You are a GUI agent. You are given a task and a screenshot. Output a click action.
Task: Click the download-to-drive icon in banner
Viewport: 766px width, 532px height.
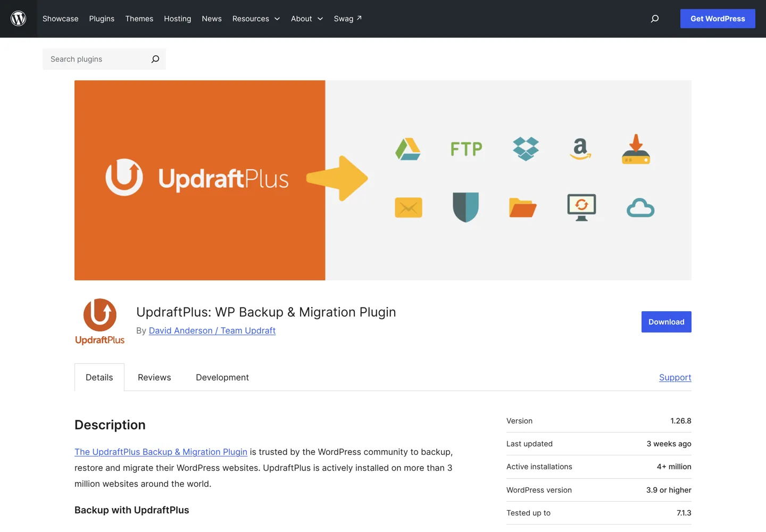pyautogui.click(x=636, y=149)
